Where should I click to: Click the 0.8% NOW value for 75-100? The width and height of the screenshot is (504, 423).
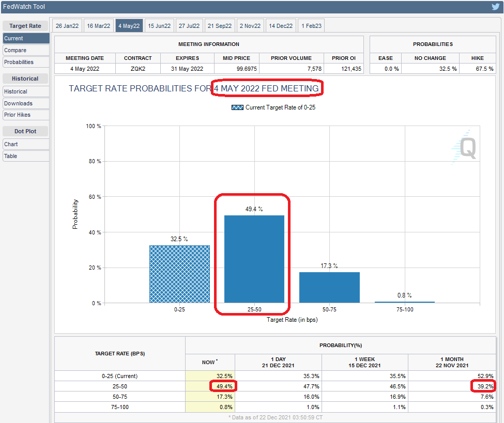coord(226,407)
